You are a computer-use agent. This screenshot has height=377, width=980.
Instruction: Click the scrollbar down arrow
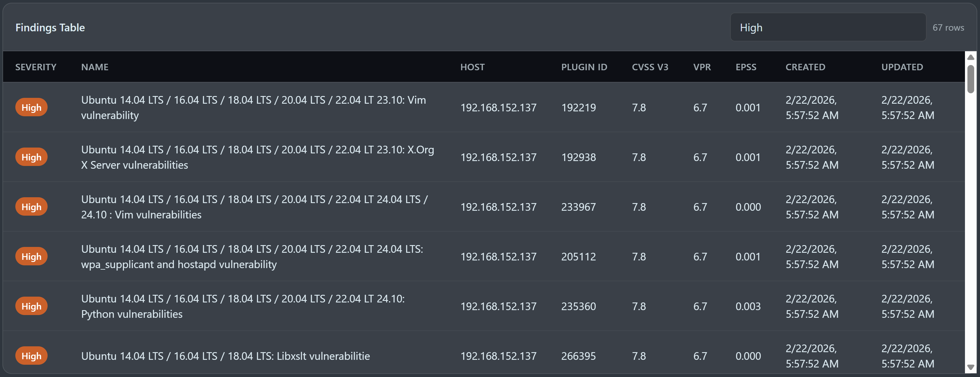click(x=970, y=367)
